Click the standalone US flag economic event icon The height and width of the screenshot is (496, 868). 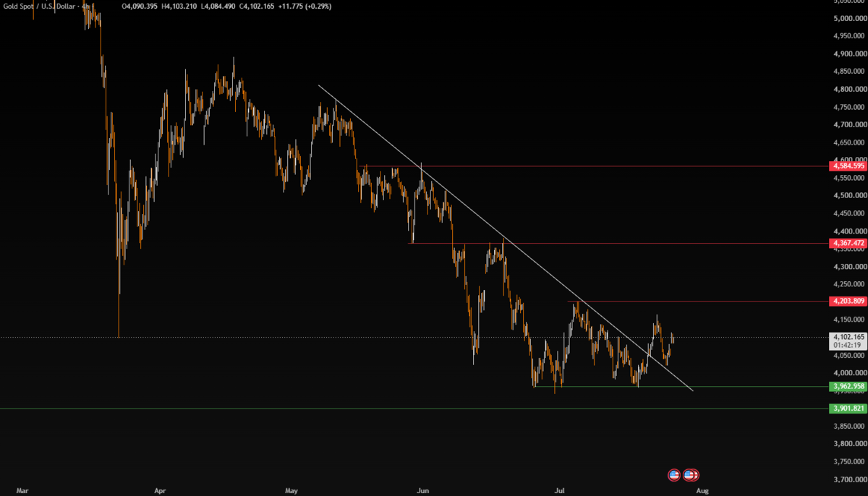pyautogui.click(x=673, y=475)
